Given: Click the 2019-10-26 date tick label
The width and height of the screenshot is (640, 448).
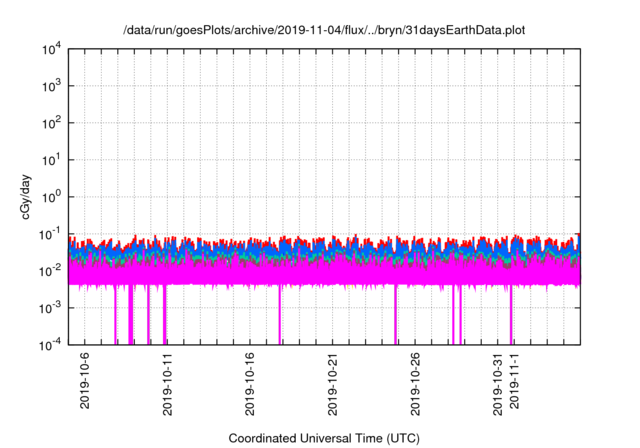Looking at the screenshot, I should (415, 384).
